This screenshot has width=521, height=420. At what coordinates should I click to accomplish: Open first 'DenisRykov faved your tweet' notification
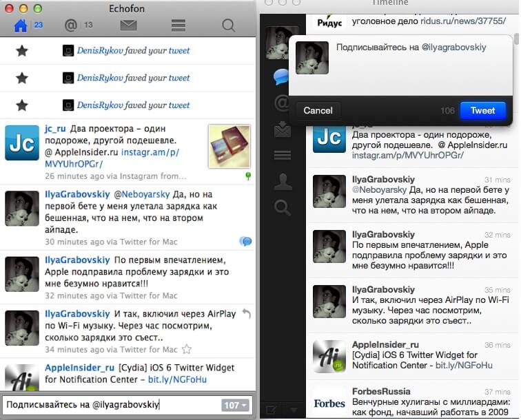(x=133, y=50)
